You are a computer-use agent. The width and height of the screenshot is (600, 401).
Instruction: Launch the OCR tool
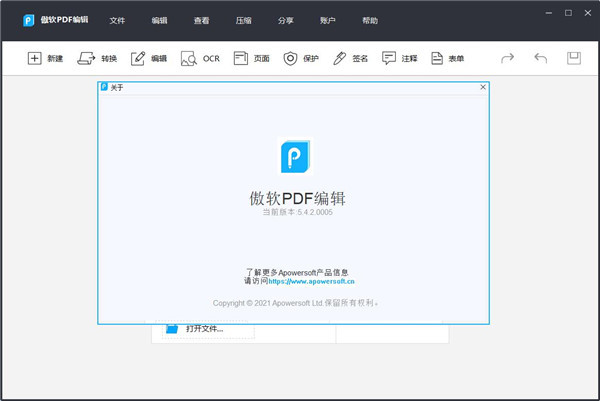pos(200,59)
